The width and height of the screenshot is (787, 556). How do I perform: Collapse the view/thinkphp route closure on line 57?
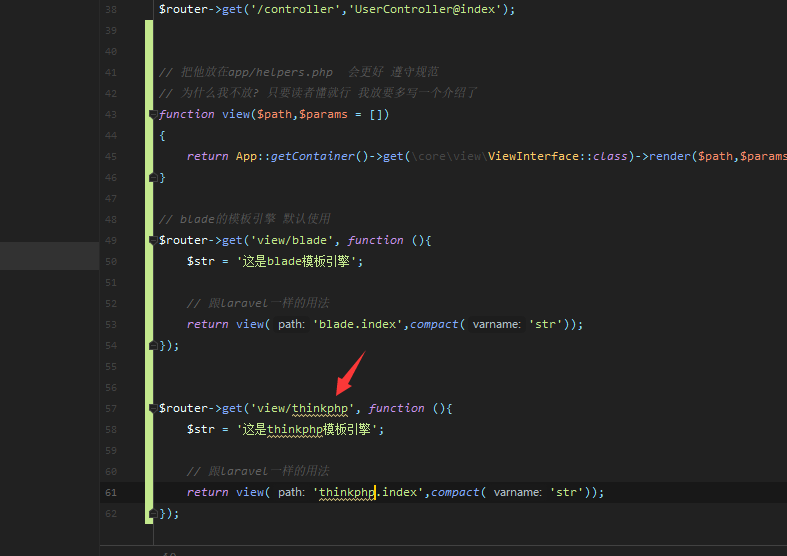[x=153, y=408]
